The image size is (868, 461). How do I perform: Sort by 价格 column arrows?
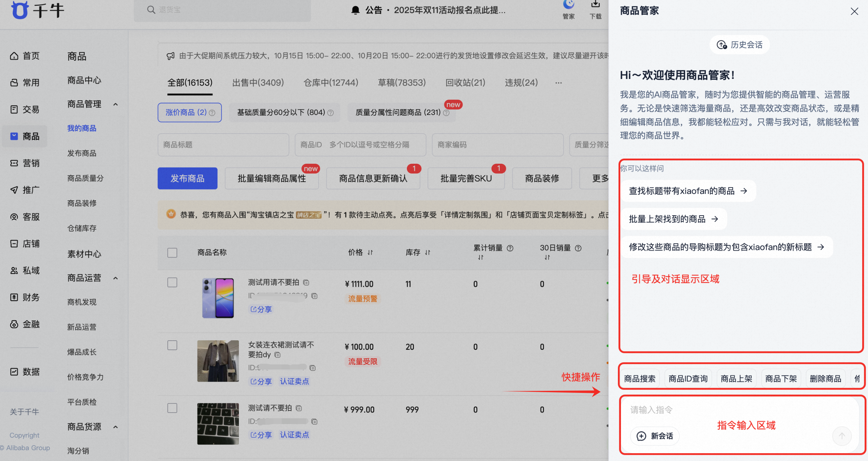coord(370,253)
